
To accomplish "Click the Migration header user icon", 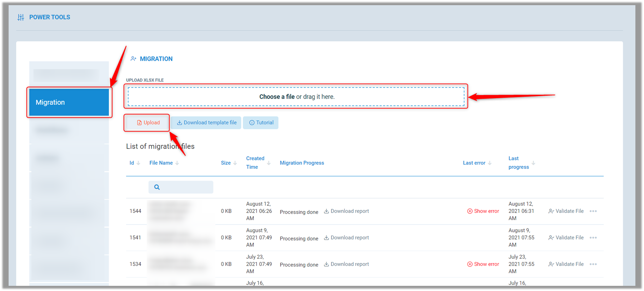I will pos(133,59).
